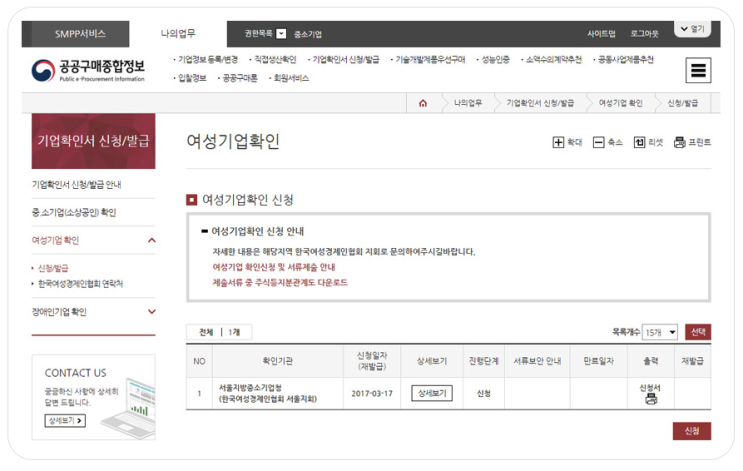Click the red 신청 button
Screen dimensions: 743x471
click(x=691, y=431)
